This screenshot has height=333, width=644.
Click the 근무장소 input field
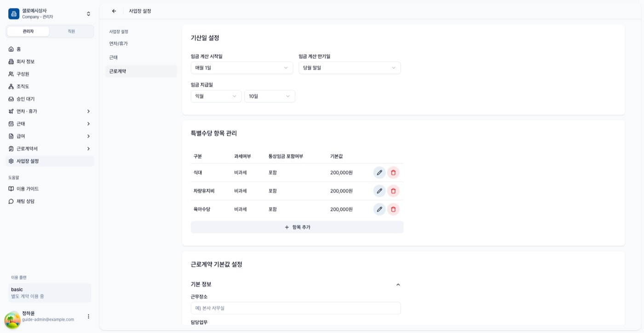pyautogui.click(x=296, y=308)
